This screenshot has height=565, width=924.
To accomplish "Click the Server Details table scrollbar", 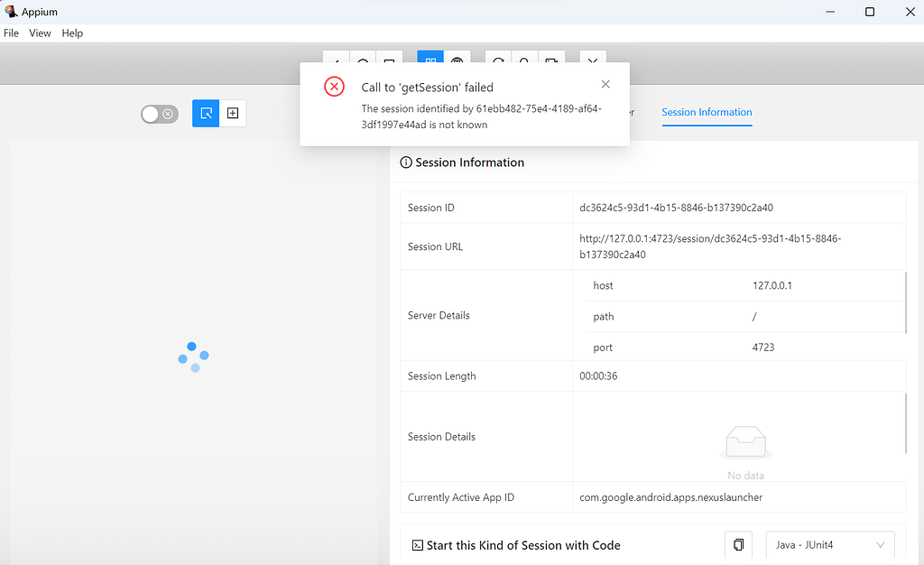I will [906, 301].
